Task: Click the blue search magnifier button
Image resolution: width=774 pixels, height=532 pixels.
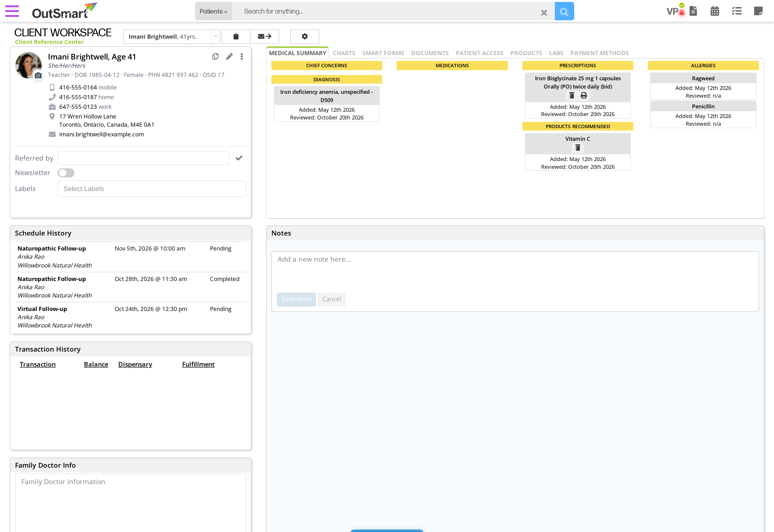Action: click(564, 11)
